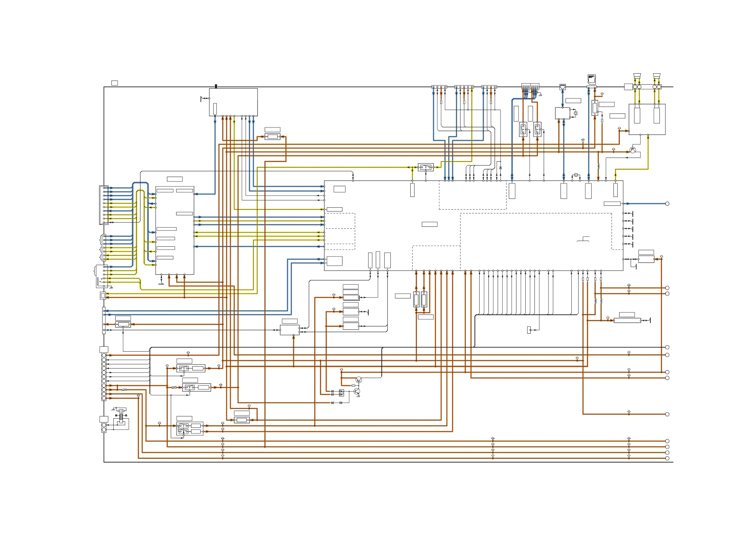Click the boxed diode pair near bottom transistors
Viewport: 756px width, 534px height.
click(342, 393)
